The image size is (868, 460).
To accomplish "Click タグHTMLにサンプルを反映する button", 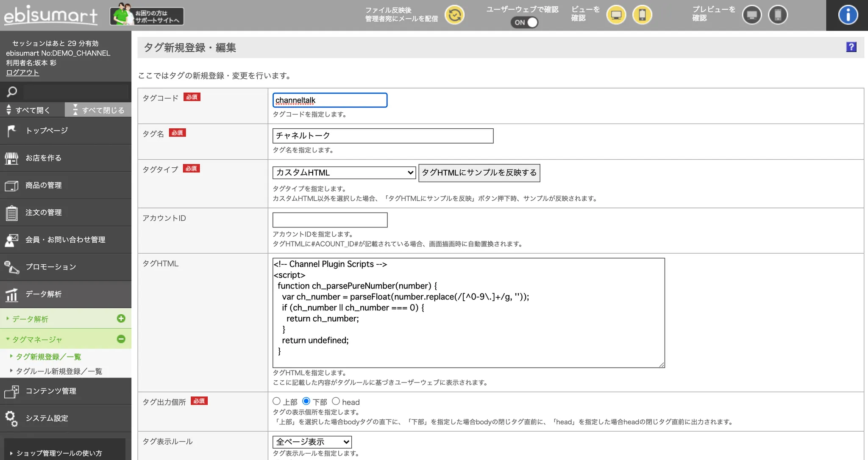I will [x=479, y=173].
